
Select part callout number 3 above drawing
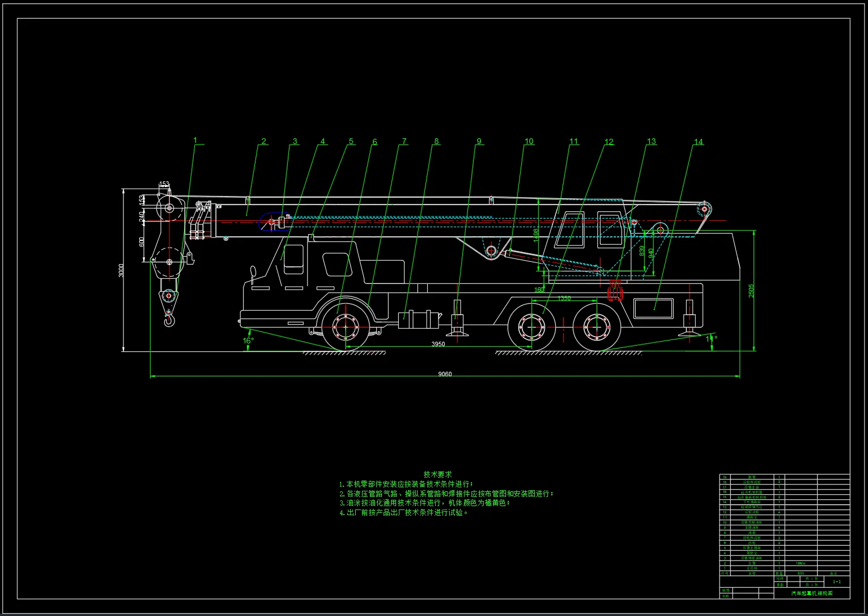coord(295,141)
